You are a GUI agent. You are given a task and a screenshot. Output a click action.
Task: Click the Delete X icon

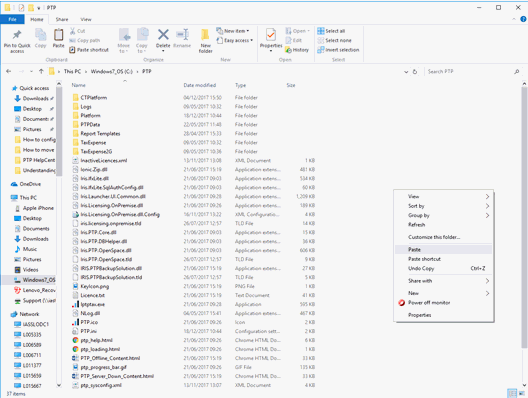(x=163, y=35)
